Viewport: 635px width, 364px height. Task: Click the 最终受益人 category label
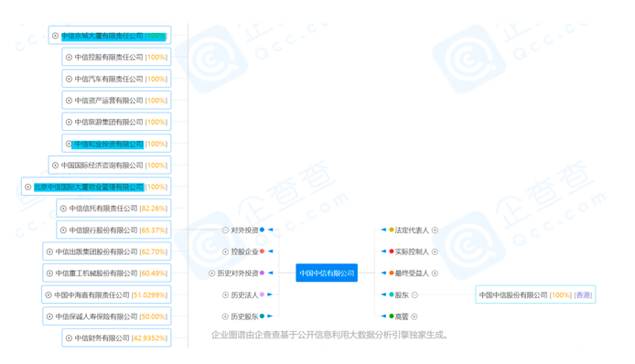(412, 273)
